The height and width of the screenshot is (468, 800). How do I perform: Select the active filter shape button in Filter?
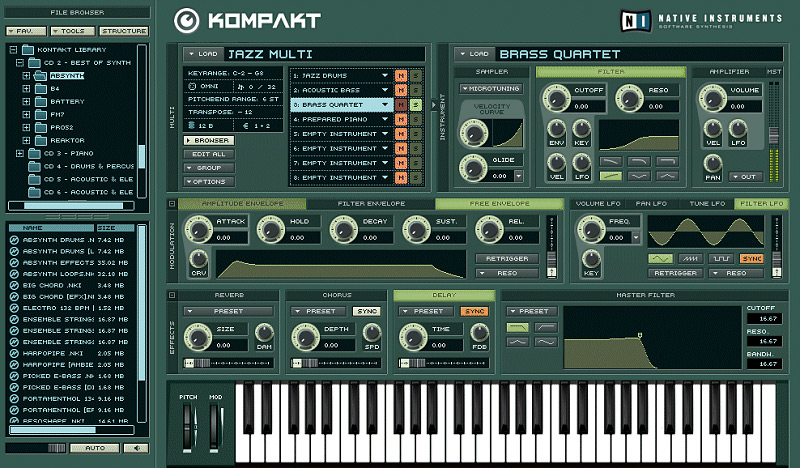tap(611, 176)
